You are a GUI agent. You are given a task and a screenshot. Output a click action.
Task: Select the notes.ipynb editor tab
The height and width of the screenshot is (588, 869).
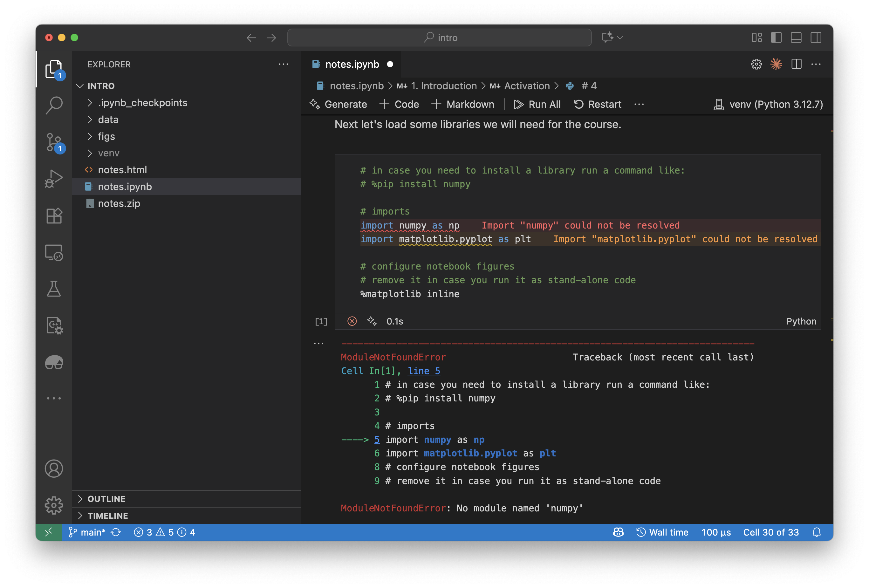point(352,64)
